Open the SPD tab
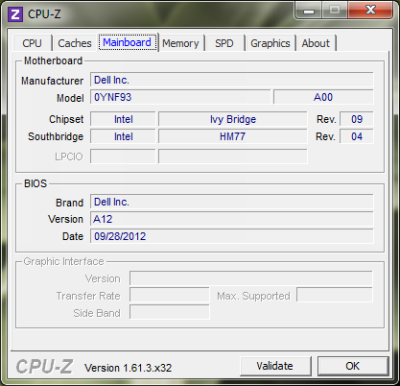400x386 pixels. coord(224,43)
